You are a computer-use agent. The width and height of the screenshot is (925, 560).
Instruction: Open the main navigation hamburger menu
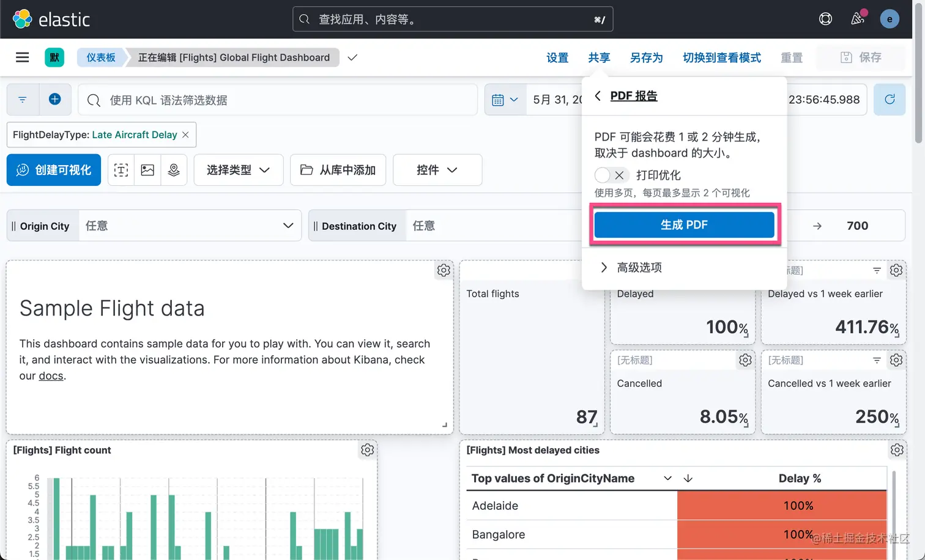pyautogui.click(x=23, y=57)
